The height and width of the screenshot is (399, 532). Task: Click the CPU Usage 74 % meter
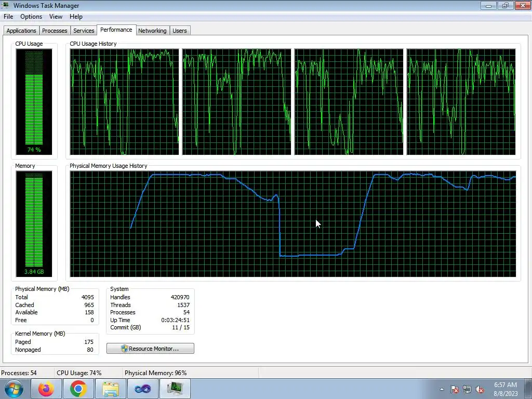point(34,102)
